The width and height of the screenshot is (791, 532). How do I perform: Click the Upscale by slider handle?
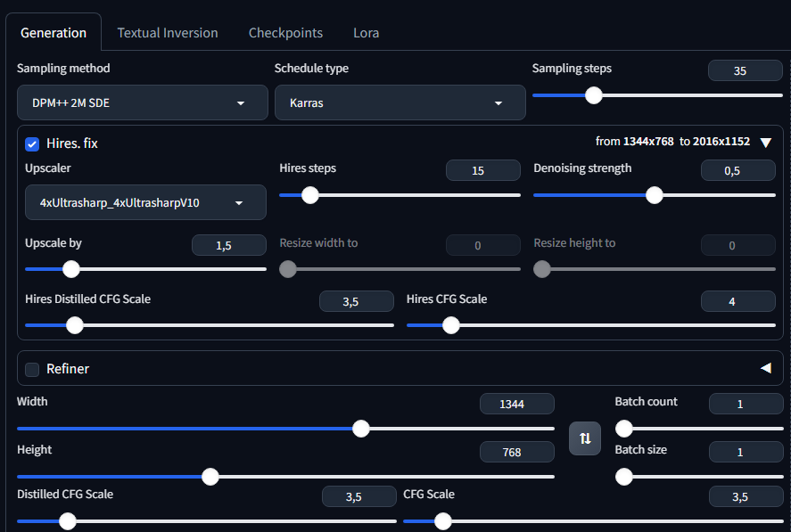[x=70, y=269]
